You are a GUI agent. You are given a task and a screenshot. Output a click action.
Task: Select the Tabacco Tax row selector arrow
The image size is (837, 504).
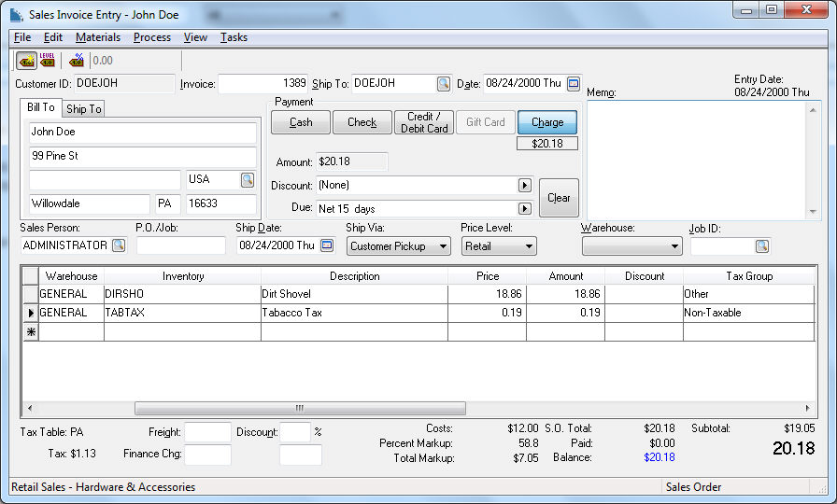(31, 313)
